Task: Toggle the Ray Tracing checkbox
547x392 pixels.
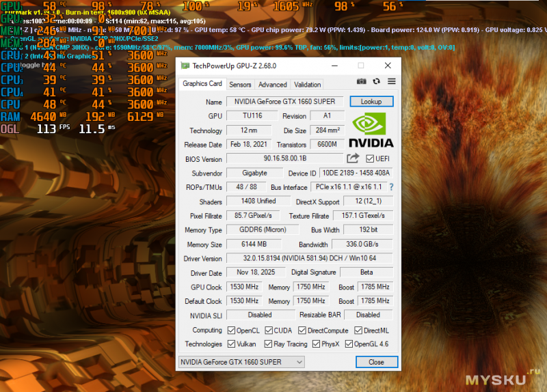Action: (x=268, y=344)
